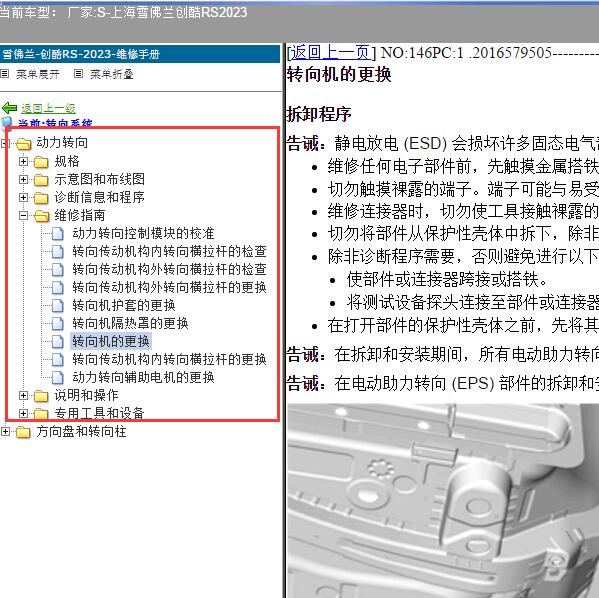Select the 维修指南 folder label
The width and height of the screenshot is (599, 598).
pos(80,216)
